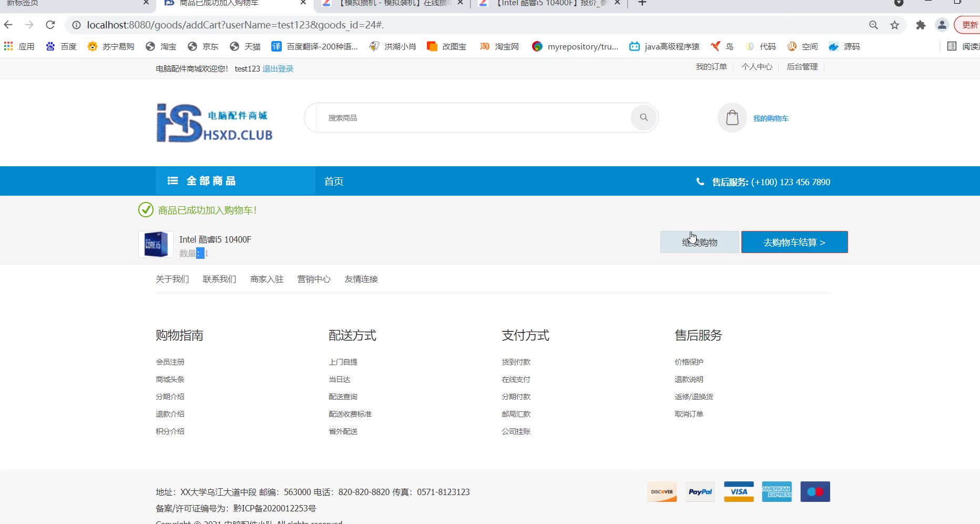Click the 退出登录 link
980x524 pixels.
pos(278,69)
